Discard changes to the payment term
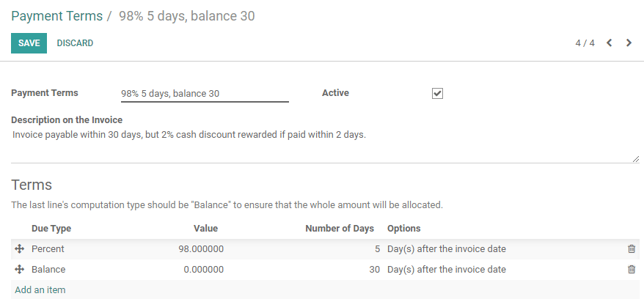Screen dimensions: 644x299 coord(75,43)
